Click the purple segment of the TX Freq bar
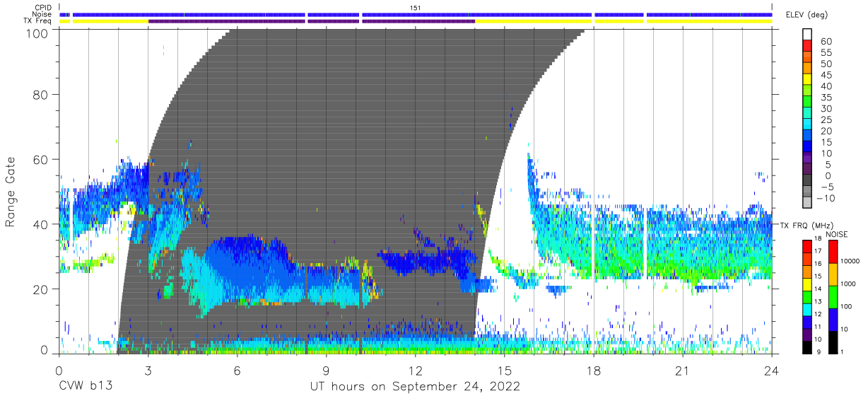This screenshot has width=868, height=401. pyautogui.click(x=311, y=21)
